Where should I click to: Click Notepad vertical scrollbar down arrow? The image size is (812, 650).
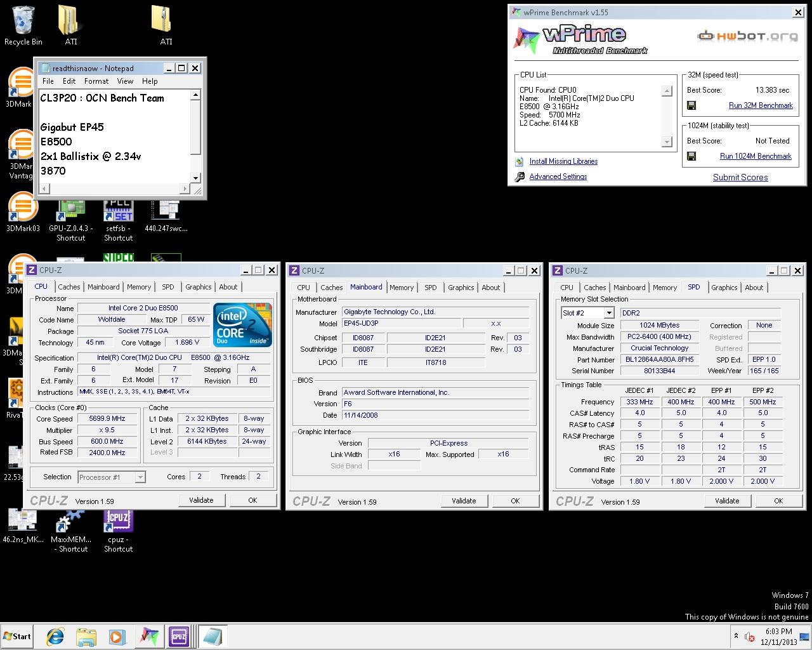click(195, 178)
